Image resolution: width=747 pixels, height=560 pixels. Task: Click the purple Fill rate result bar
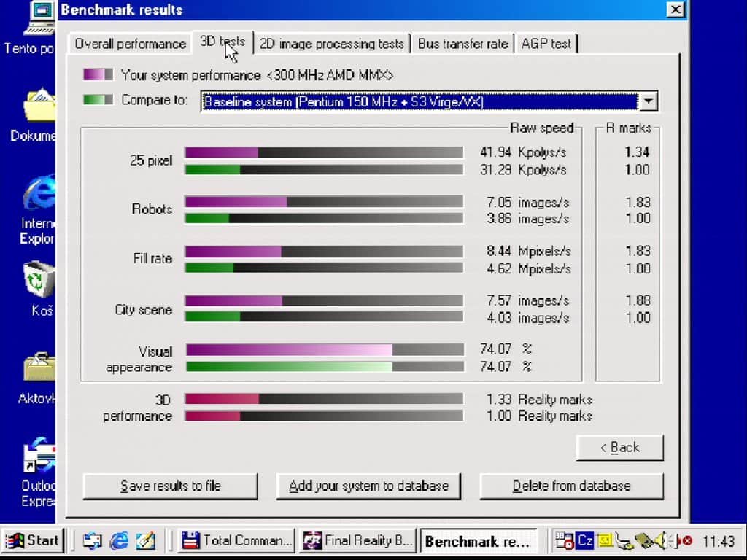click(233, 252)
